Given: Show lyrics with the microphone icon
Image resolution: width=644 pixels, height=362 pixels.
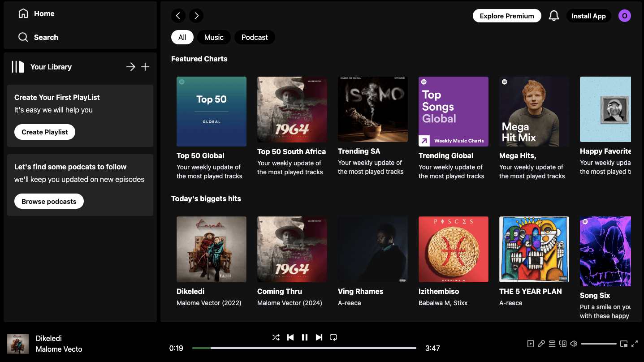Looking at the screenshot, I should pyautogui.click(x=541, y=344).
